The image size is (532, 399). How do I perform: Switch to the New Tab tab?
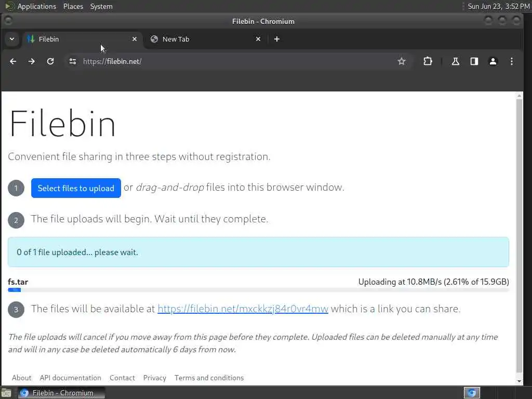[x=206, y=39]
